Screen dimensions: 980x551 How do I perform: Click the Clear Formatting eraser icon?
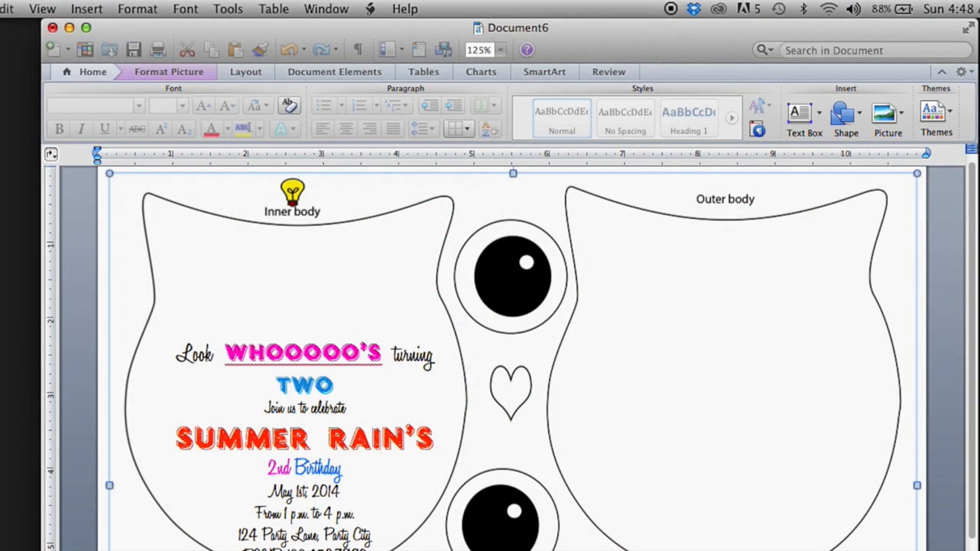click(x=289, y=106)
